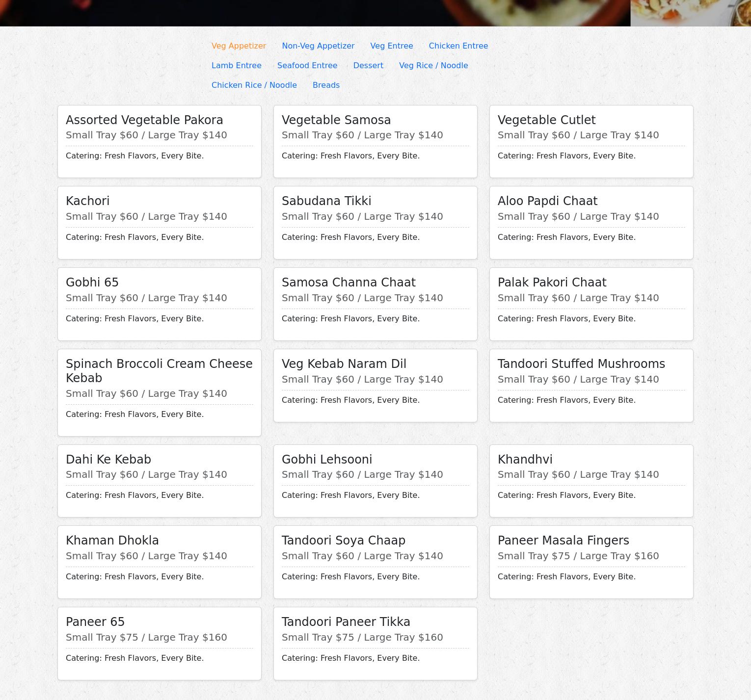Viewport: 751px width, 700px height.
Task: Click the catering tagline in Veg Kebab Naram Dil card
Action: 350,400
